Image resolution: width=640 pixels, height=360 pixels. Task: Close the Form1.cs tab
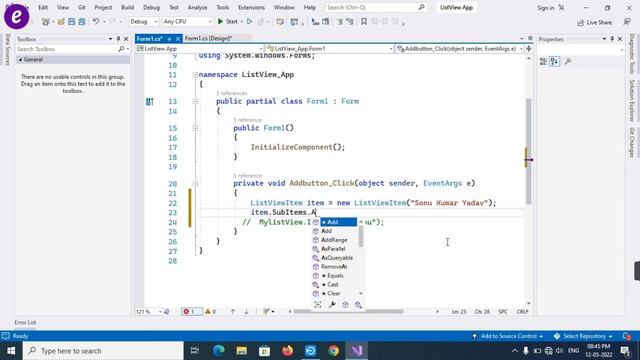coord(178,39)
